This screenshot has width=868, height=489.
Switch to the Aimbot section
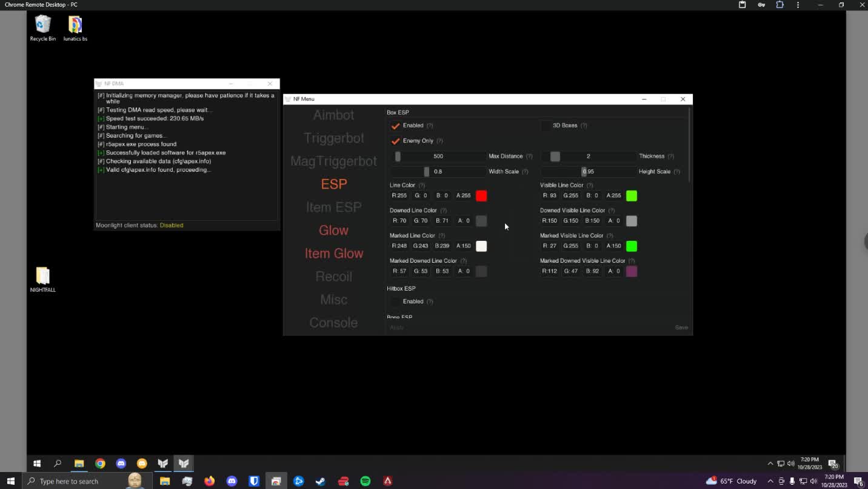(x=333, y=115)
